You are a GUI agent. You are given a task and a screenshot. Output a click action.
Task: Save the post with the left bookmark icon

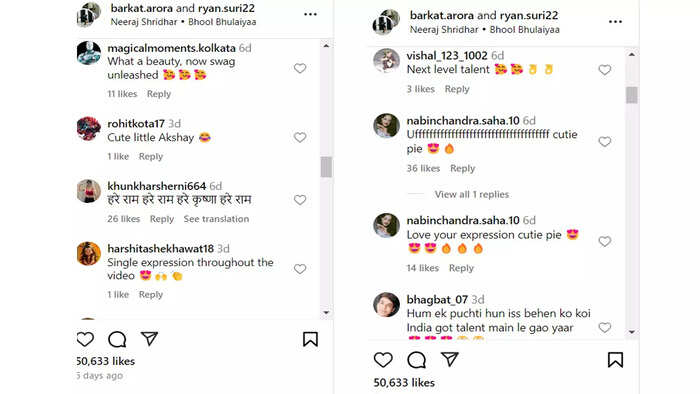click(x=310, y=340)
